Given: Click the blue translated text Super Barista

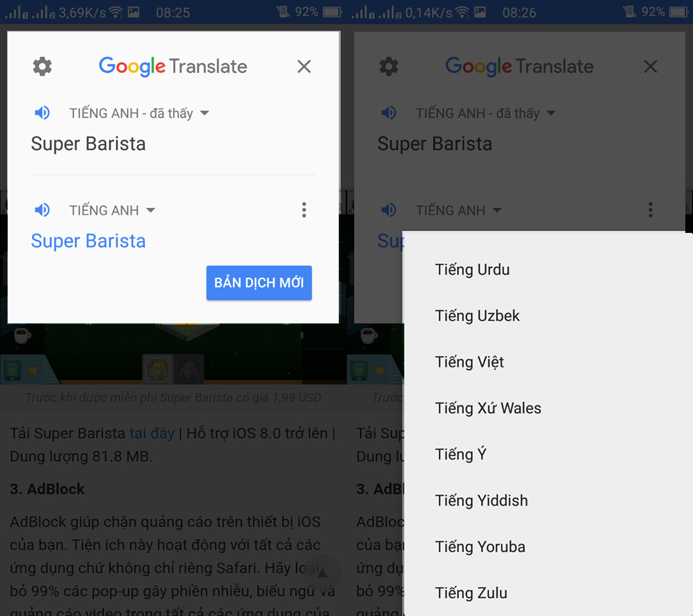Looking at the screenshot, I should (88, 241).
